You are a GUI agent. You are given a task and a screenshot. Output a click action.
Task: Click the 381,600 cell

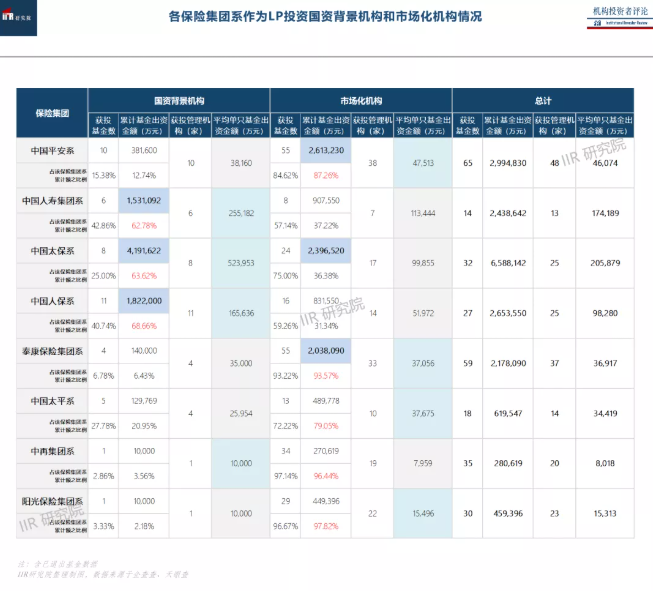[144, 150]
